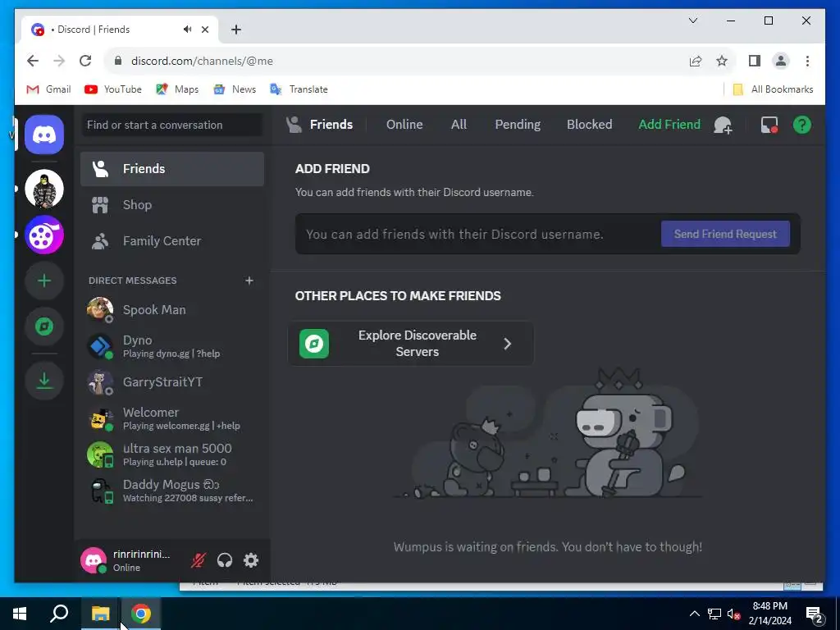Screen dimensions: 840x630
Task: Mute site via tab speaker icon
Action: tap(187, 30)
